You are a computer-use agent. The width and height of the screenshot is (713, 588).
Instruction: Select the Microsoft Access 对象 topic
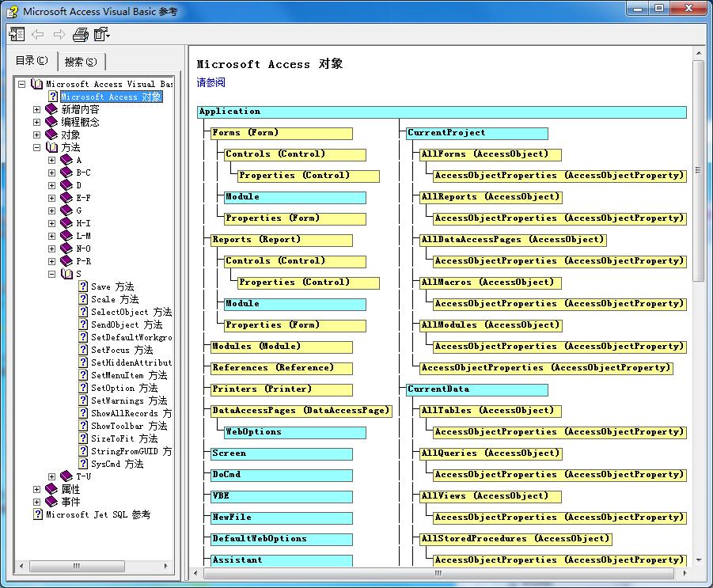coord(111,97)
